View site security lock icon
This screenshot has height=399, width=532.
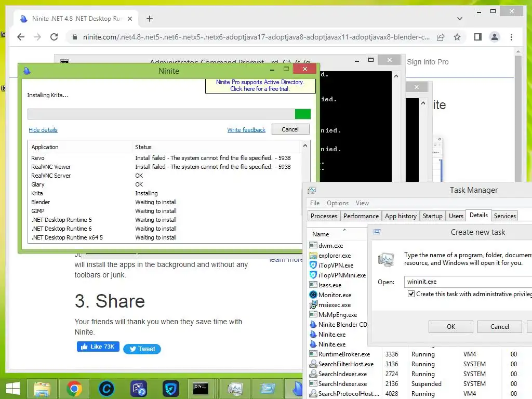click(75, 37)
